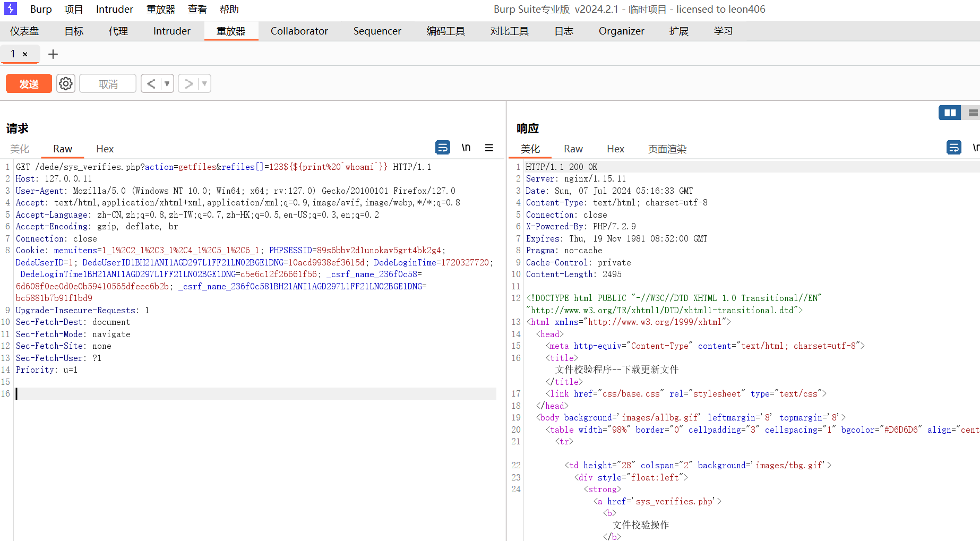This screenshot has height=541, width=980.
Task: Select the 重放器 tool tab
Action: (231, 31)
